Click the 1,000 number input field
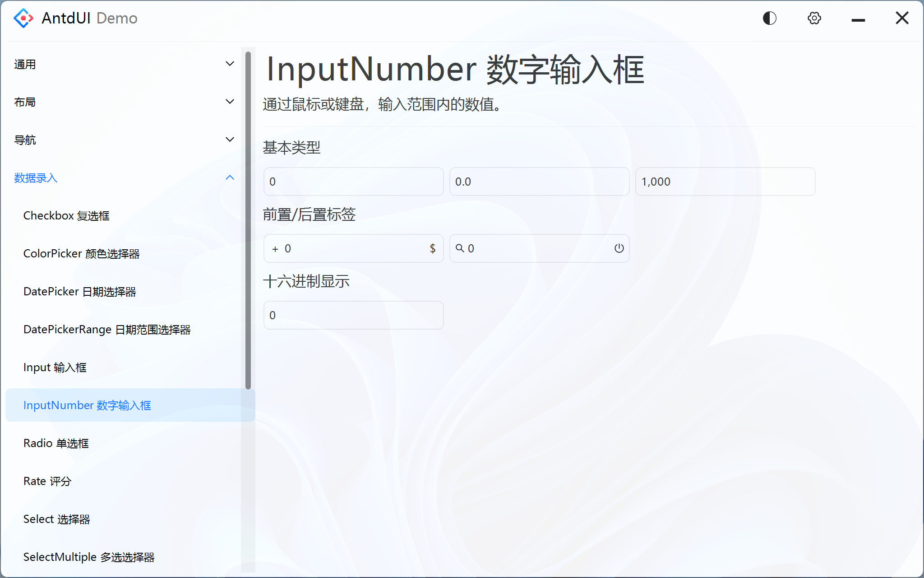This screenshot has height=578, width=924. 725,182
